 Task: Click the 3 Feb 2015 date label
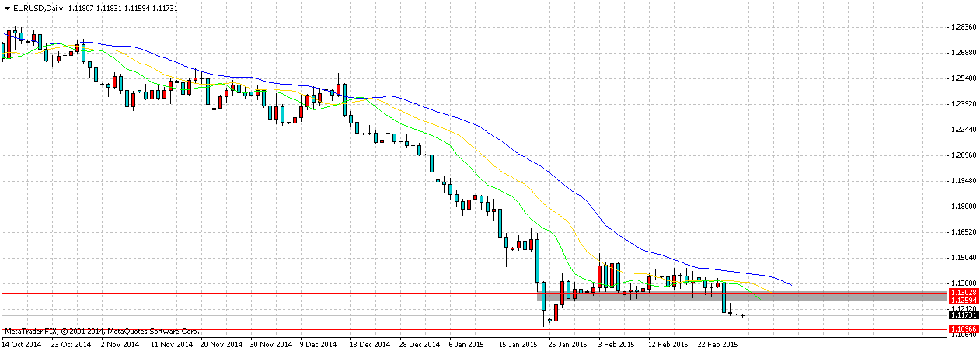pos(618,342)
